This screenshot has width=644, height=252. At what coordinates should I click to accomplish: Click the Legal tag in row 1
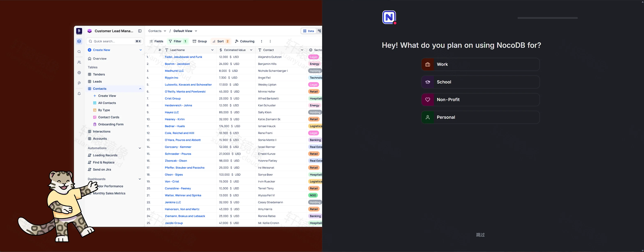313,57
